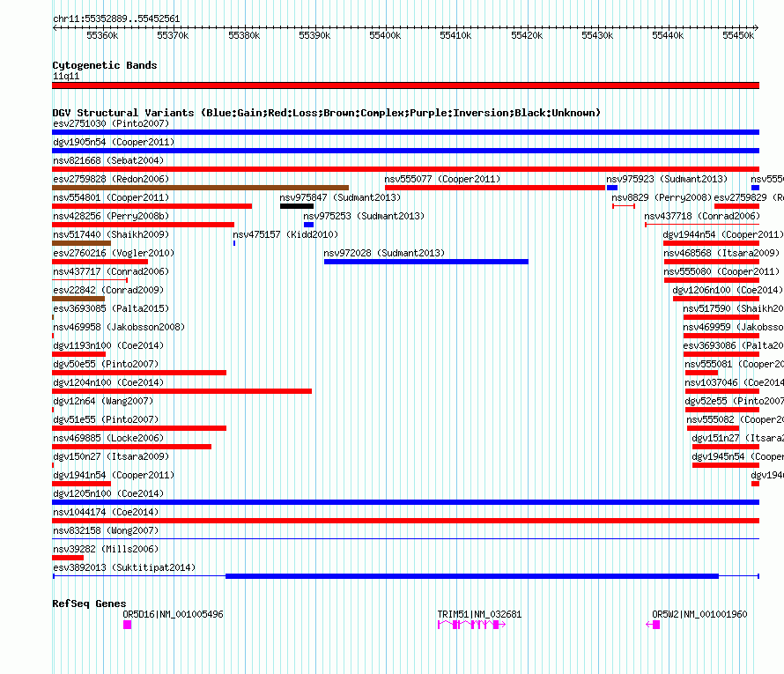Click the dgv1941n54 (Cooper2011) label

coord(114,475)
